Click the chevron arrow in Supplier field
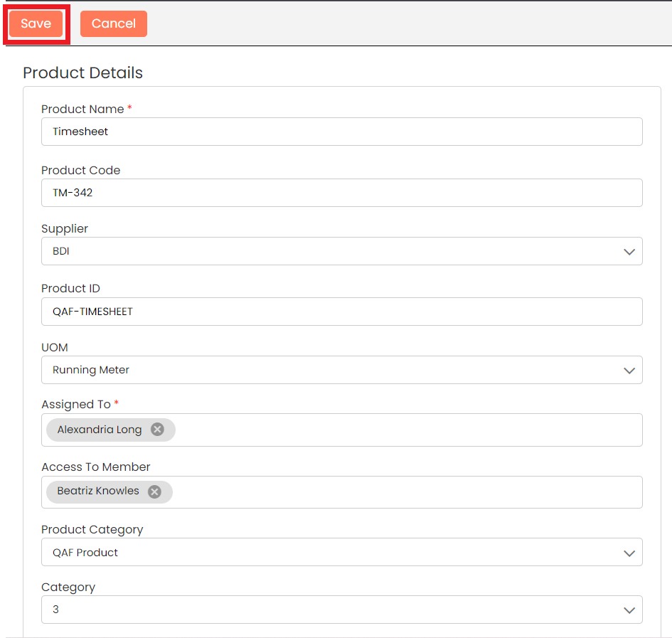The width and height of the screenshot is (672, 638). tap(629, 252)
